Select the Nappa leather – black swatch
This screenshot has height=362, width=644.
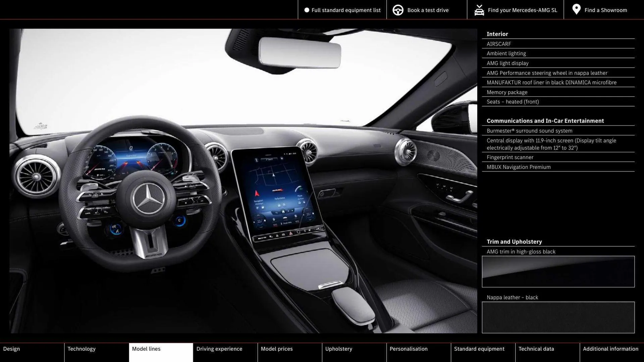click(558, 317)
